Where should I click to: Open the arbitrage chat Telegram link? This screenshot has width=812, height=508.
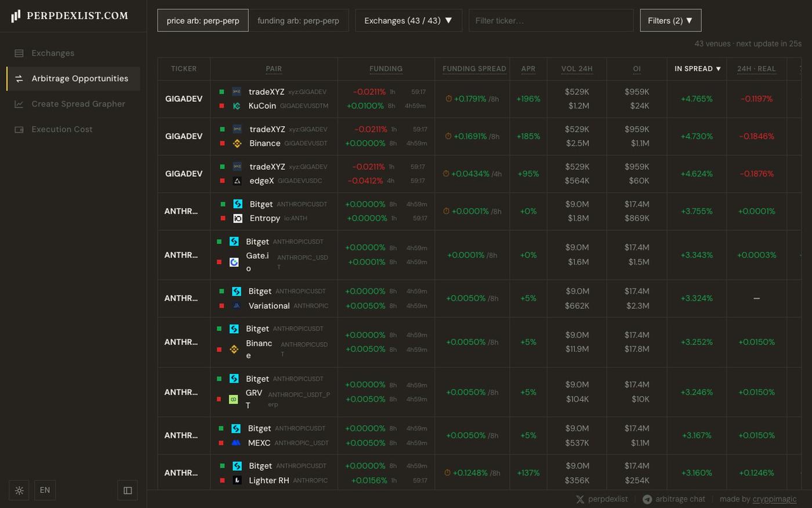[674, 499]
